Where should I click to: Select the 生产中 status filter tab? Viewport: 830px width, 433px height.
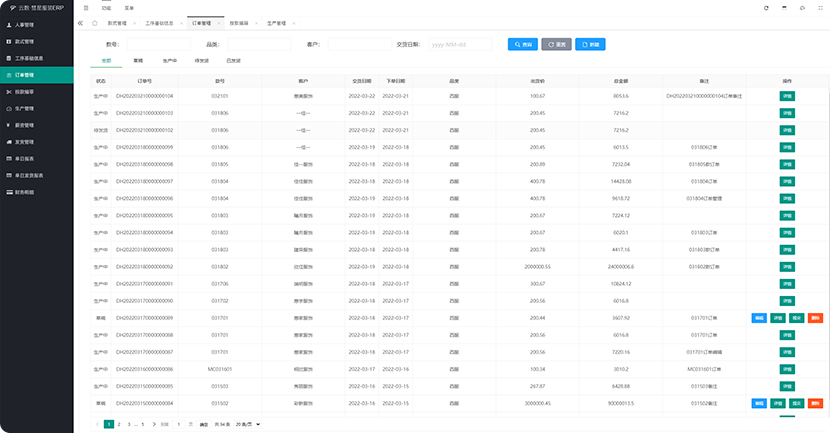[170, 61]
